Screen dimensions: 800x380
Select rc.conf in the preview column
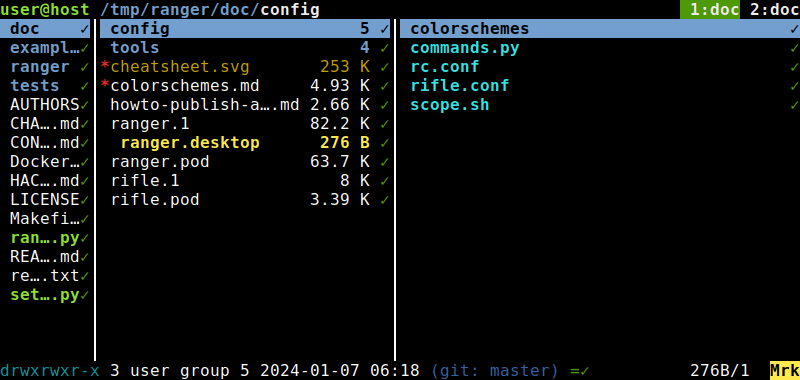[x=599, y=67]
